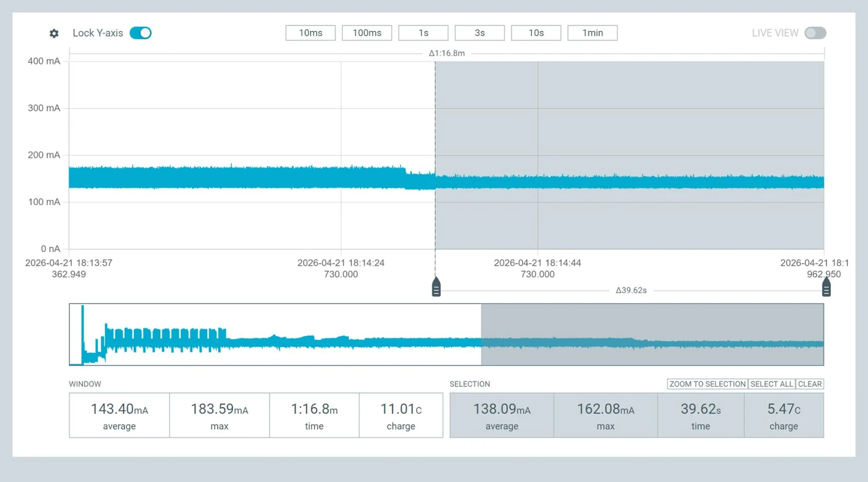The width and height of the screenshot is (868, 482).
Task: Set time window to 100ms
Action: [x=367, y=33]
